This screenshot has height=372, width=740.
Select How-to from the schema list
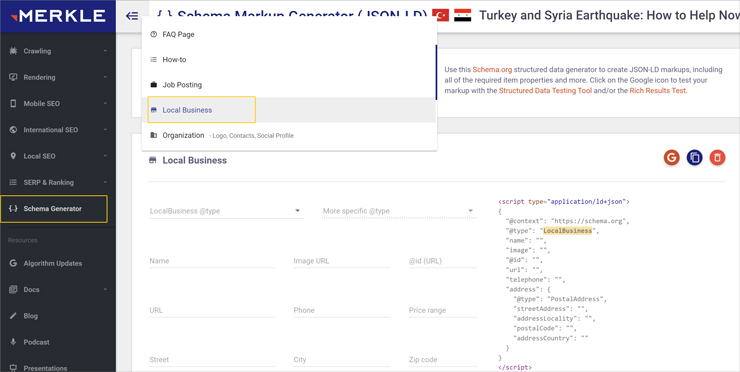pos(289,59)
